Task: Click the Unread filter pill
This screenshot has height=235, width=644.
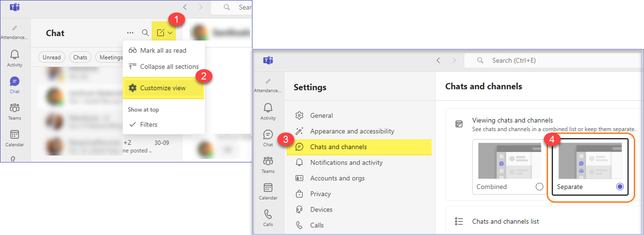Action: 52,57
